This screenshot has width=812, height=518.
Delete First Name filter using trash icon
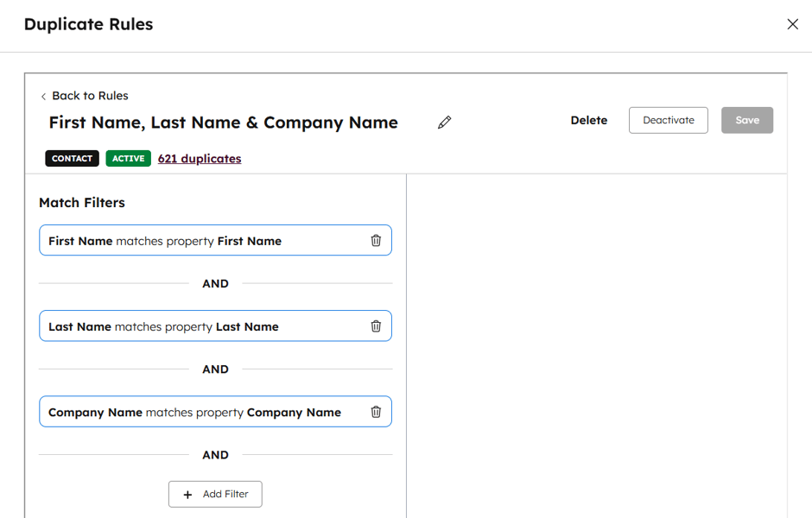[376, 240]
